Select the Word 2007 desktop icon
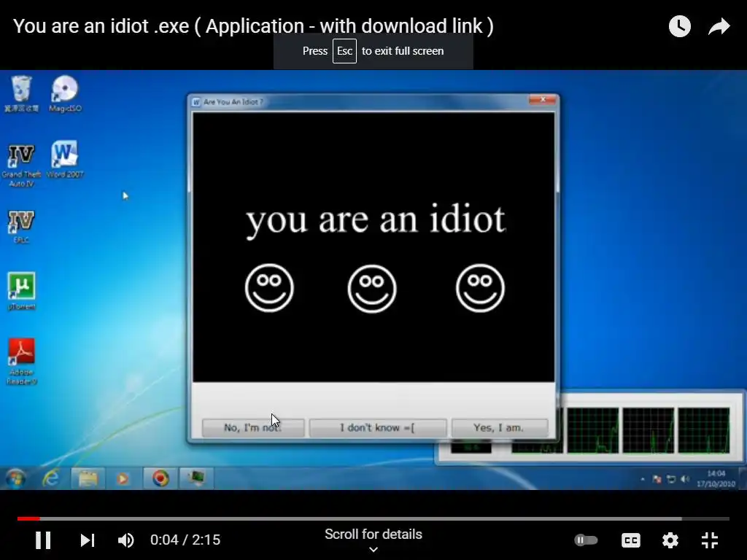The height and width of the screenshot is (560, 747). pyautogui.click(x=65, y=160)
